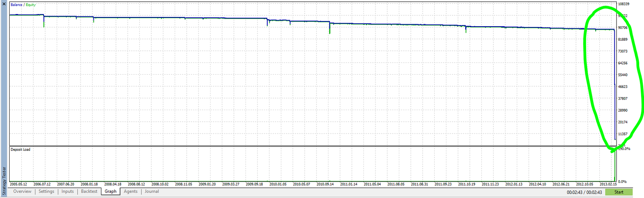Select the Graph tab
This screenshot has height=198, width=644.
tap(110, 192)
